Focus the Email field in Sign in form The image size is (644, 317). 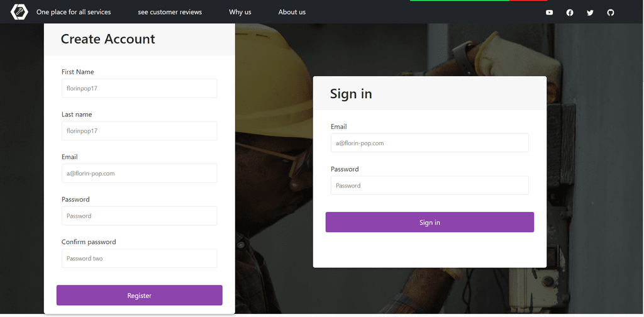pos(430,143)
